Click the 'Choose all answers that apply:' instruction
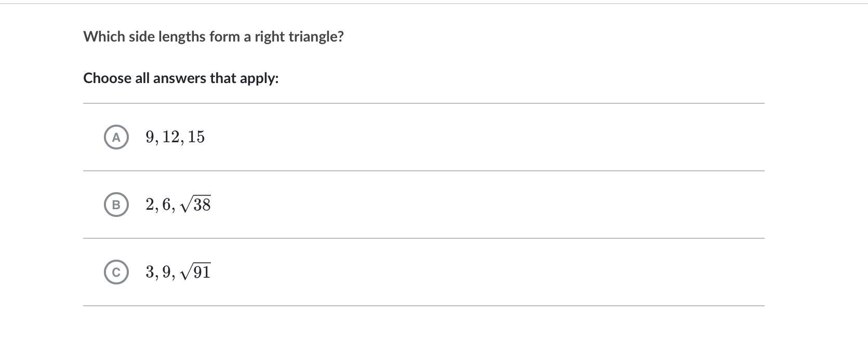Image resolution: width=868 pixels, height=339 pixels. (181, 78)
